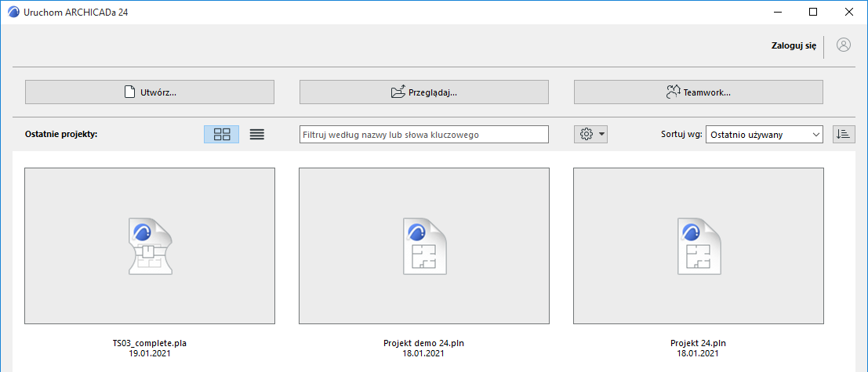The width and height of the screenshot is (868, 372).
Task: Focus the Filtruj według nazwy filter field
Action: tap(424, 135)
